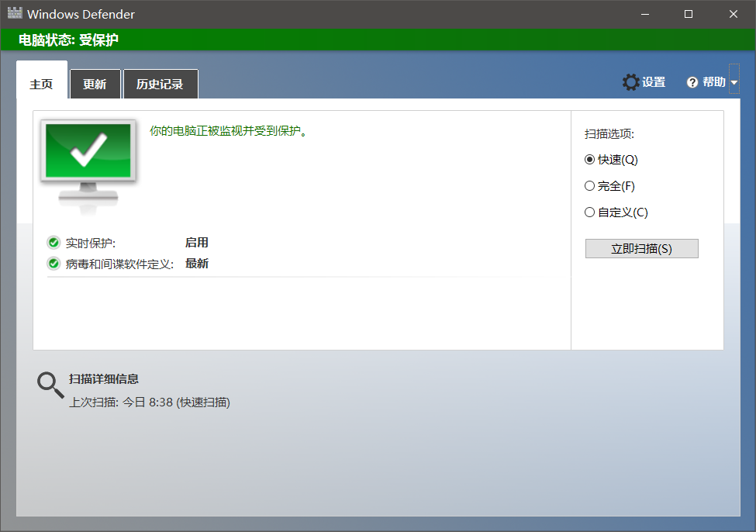This screenshot has height=532, width=756.
Task: Switch to the 主页 tab
Action: [x=42, y=80]
